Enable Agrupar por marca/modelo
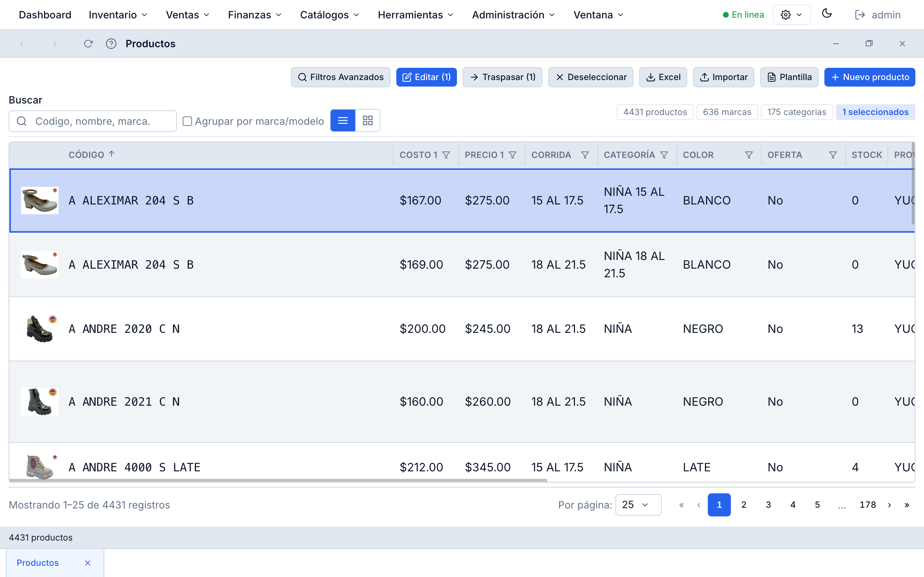924x577 pixels. [x=187, y=121]
